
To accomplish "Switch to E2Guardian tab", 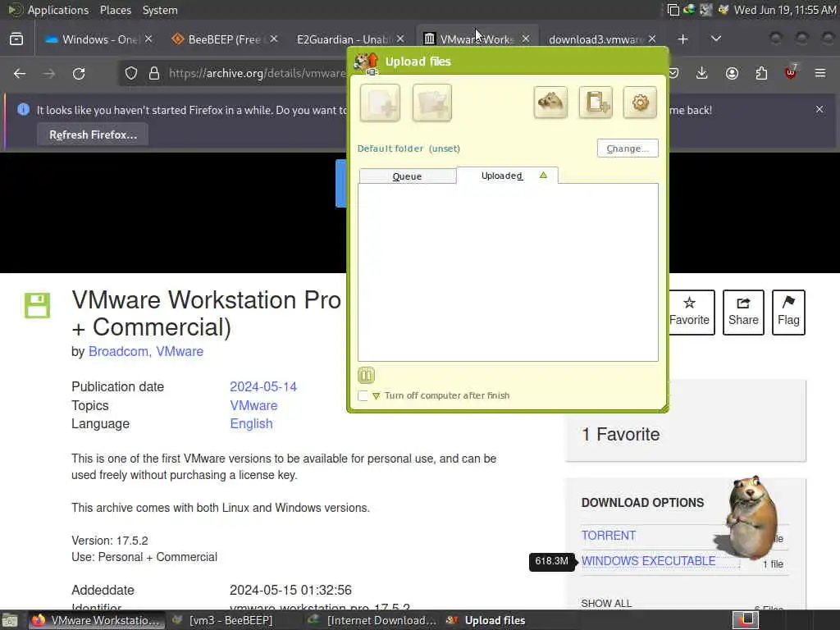I will [345, 39].
